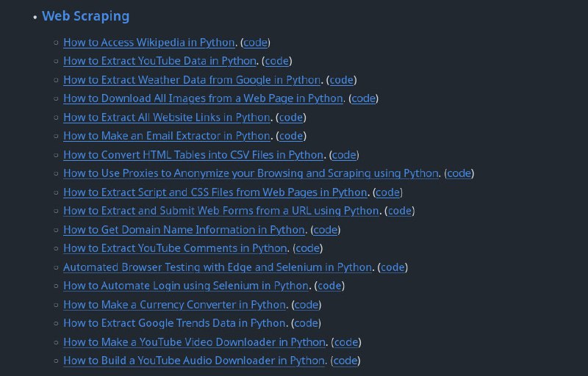Click code link for Email Extractor tutorial
The width and height of the screenshot is (588, 376).
[x=291, y=136]
